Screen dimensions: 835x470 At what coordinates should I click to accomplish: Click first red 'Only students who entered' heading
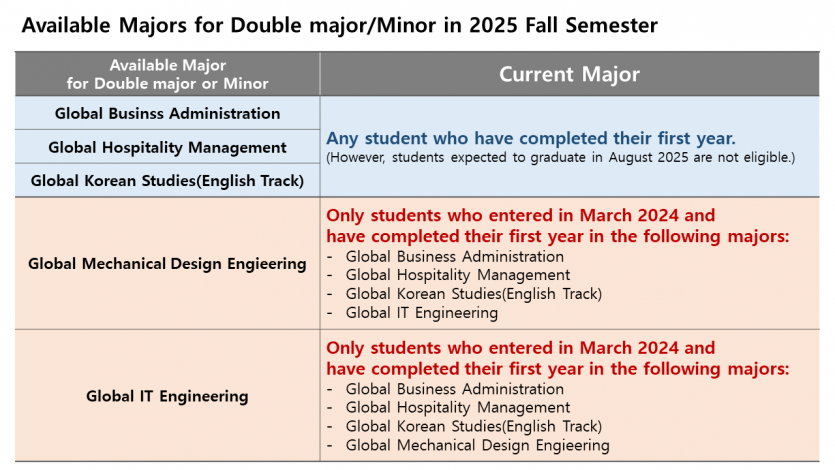(558, 226)
